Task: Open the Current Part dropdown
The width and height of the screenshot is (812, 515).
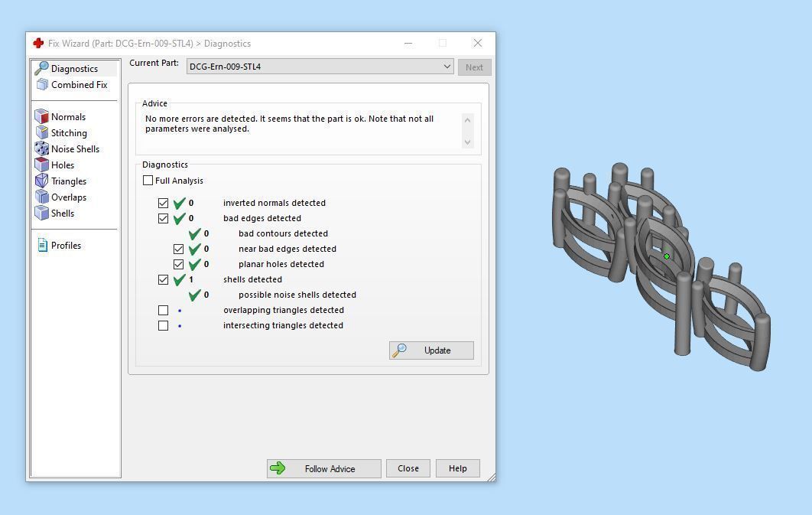Action: coord(320,67)
